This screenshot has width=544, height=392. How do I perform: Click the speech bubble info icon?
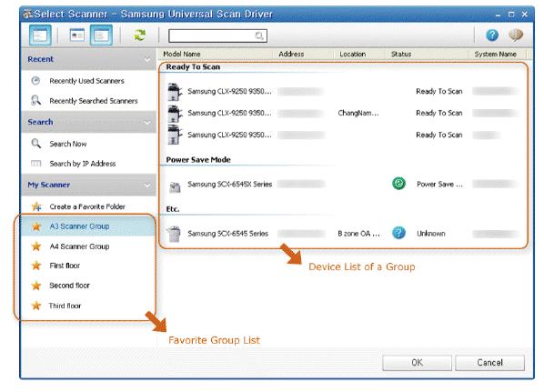pos(516,35)
